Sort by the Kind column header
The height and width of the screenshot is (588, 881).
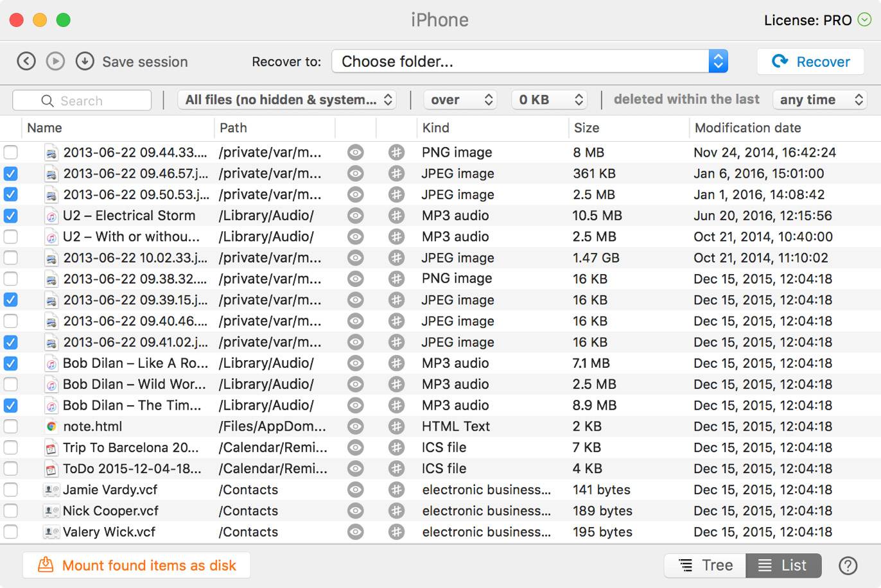click(493, 128)
